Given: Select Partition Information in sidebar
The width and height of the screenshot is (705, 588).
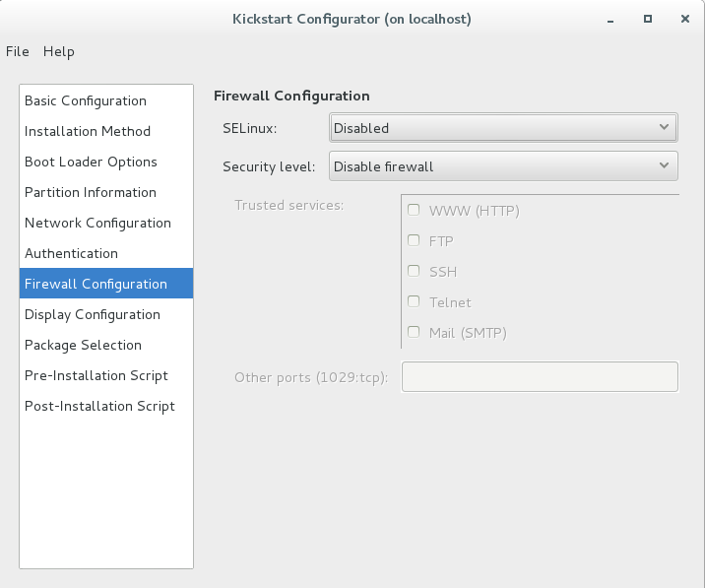Looking at the screenshot, I should [106, 192].
